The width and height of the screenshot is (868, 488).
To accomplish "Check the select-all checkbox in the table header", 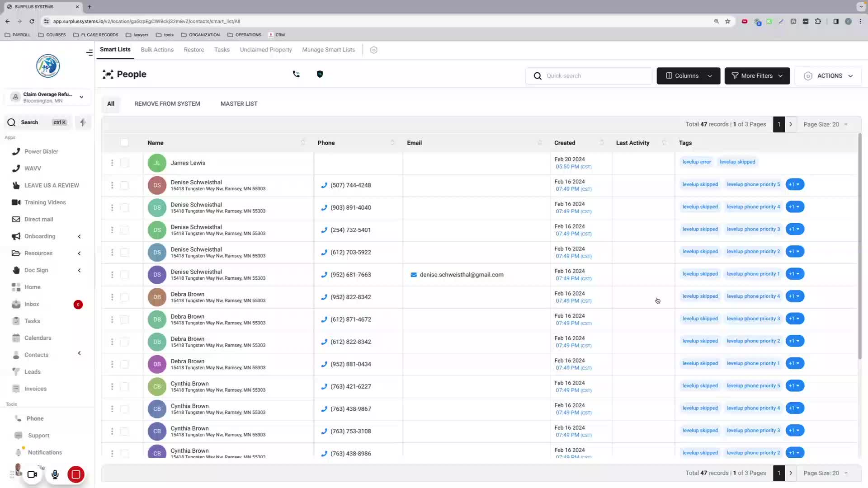I will tap(124, 143).
